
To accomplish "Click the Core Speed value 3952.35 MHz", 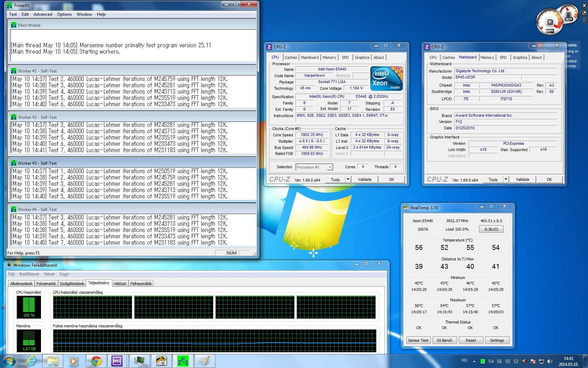I will (x=312, y=135).
